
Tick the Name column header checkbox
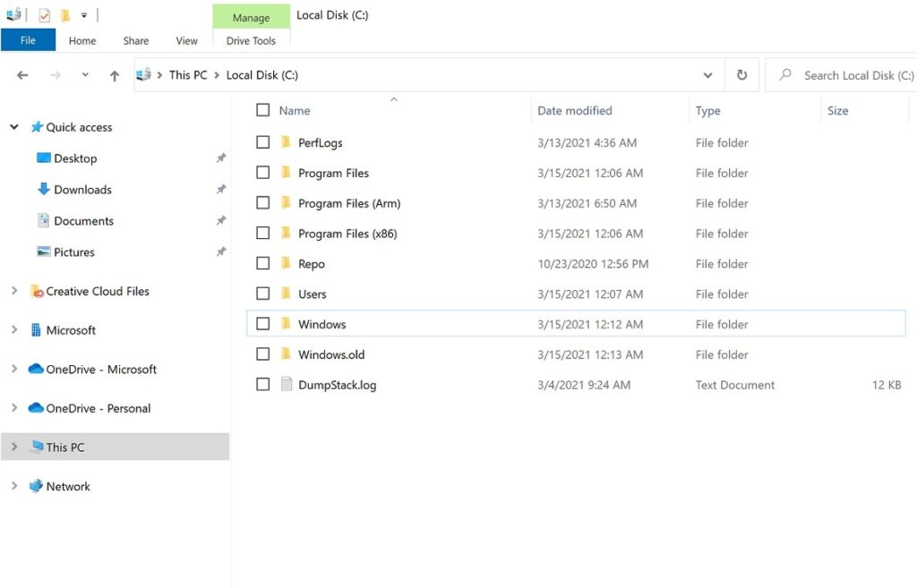click(262, 110)
